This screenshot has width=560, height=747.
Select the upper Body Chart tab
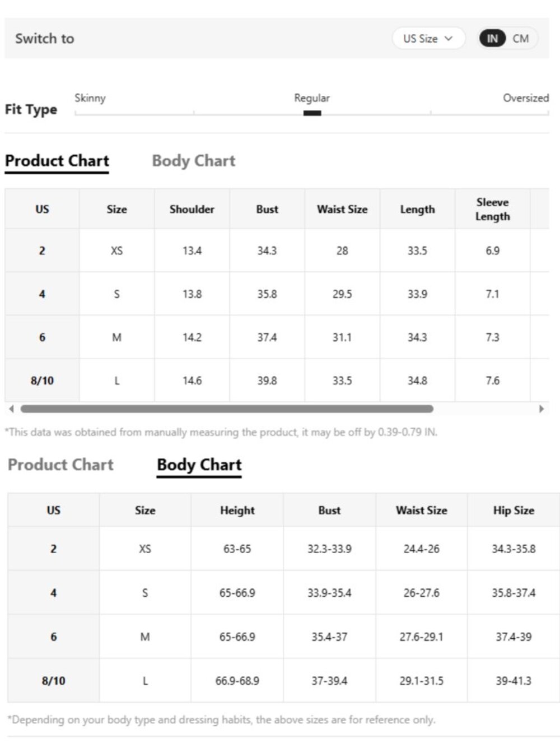coord(194,161)
